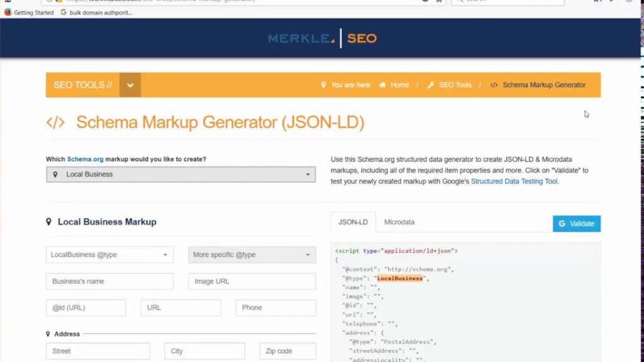Expand the Local Business markup dropdown

180,175
